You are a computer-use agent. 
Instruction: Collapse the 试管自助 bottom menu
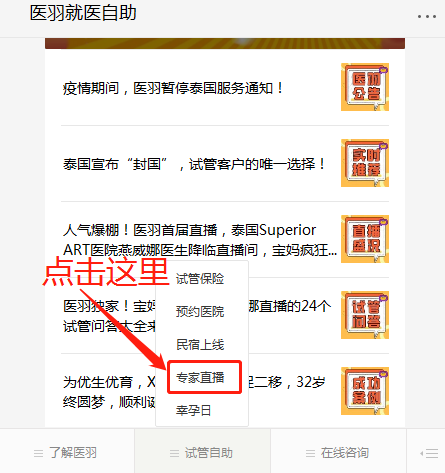[202, 453]
